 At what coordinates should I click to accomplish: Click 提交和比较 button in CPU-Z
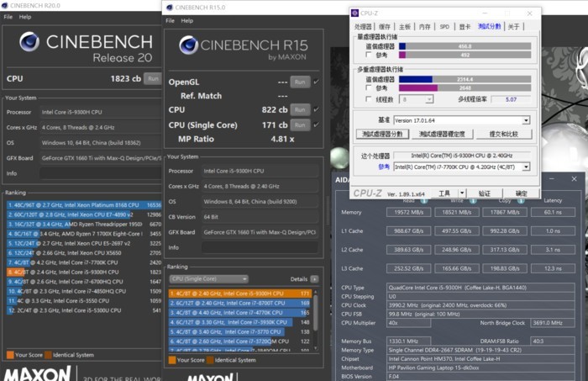click(504, 134)
